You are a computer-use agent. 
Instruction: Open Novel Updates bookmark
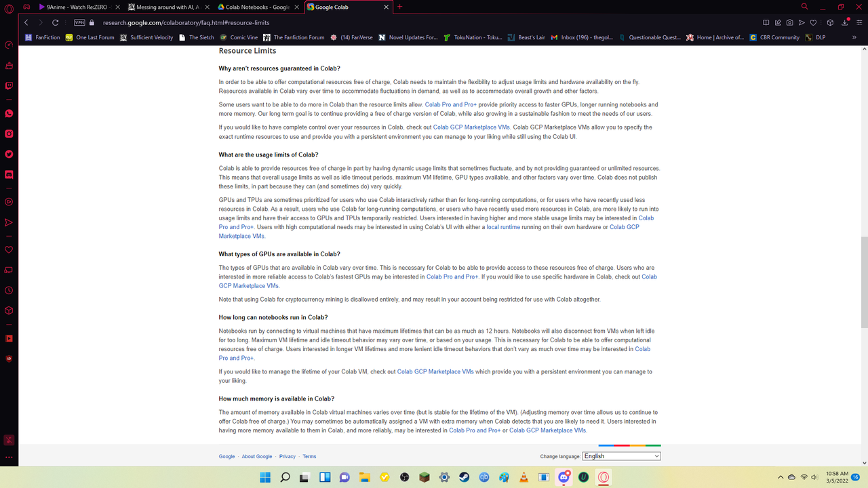tap(408, 37)
